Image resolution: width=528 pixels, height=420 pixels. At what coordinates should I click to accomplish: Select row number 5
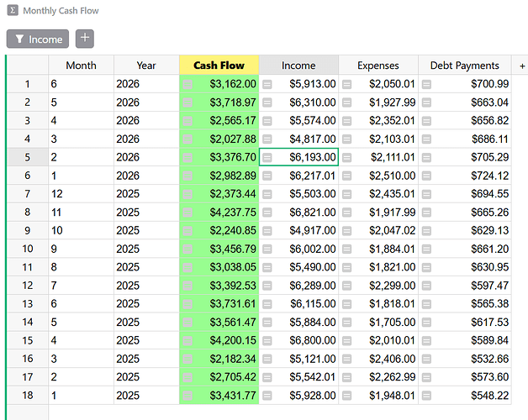click(x=28, y=157)
